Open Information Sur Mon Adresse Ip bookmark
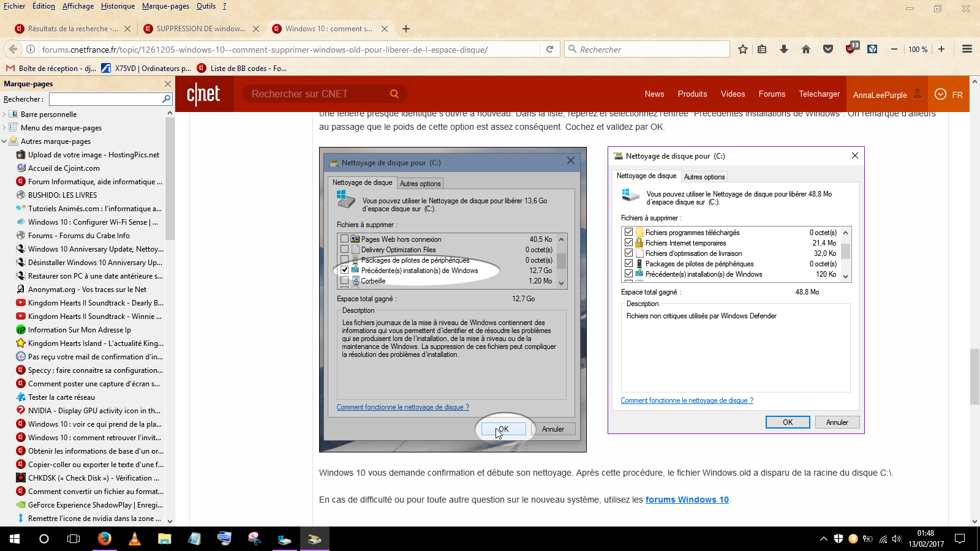The width and height of the screenshot is (980, 551). point(73,330)
